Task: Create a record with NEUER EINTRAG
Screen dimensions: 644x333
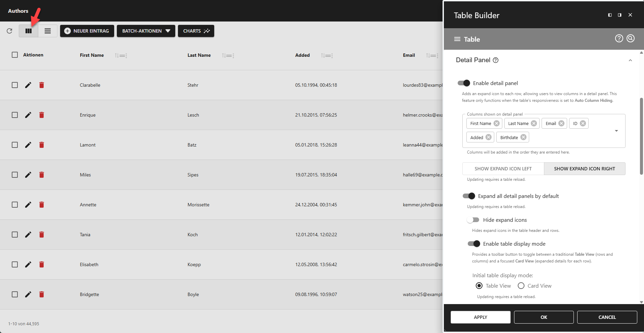Action: click(x=87, y=31)
